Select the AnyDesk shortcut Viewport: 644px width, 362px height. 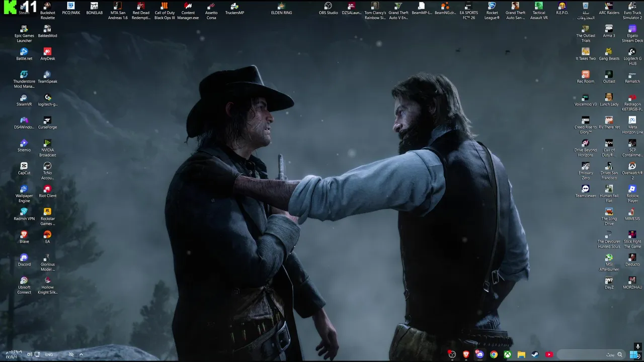pos(47,54)
